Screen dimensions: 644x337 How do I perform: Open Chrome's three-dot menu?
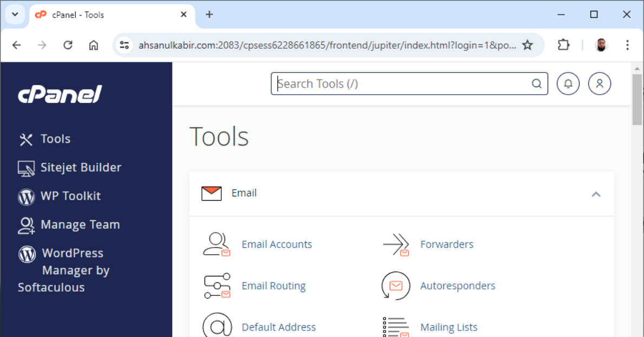[627, 45]
